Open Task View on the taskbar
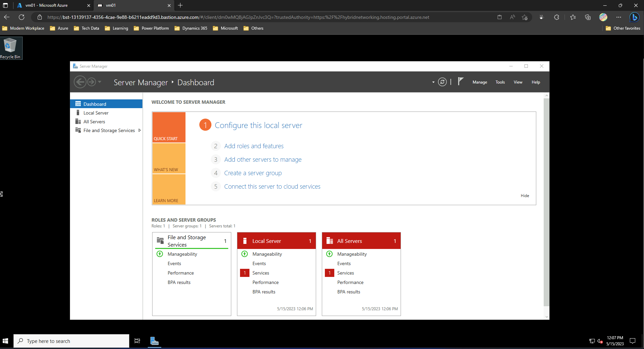 tap(137, 341)
